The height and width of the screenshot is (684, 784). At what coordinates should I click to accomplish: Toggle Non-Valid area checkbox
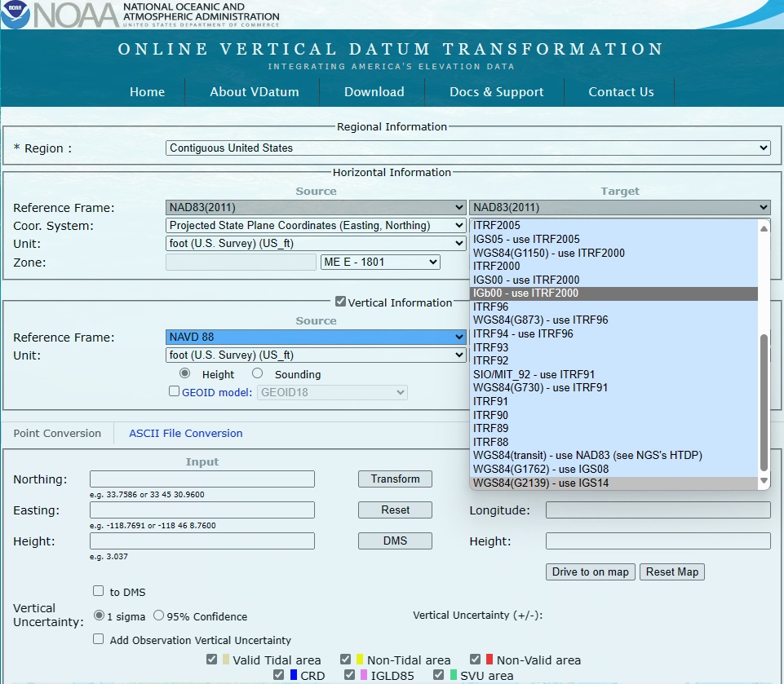coord(475,659)
